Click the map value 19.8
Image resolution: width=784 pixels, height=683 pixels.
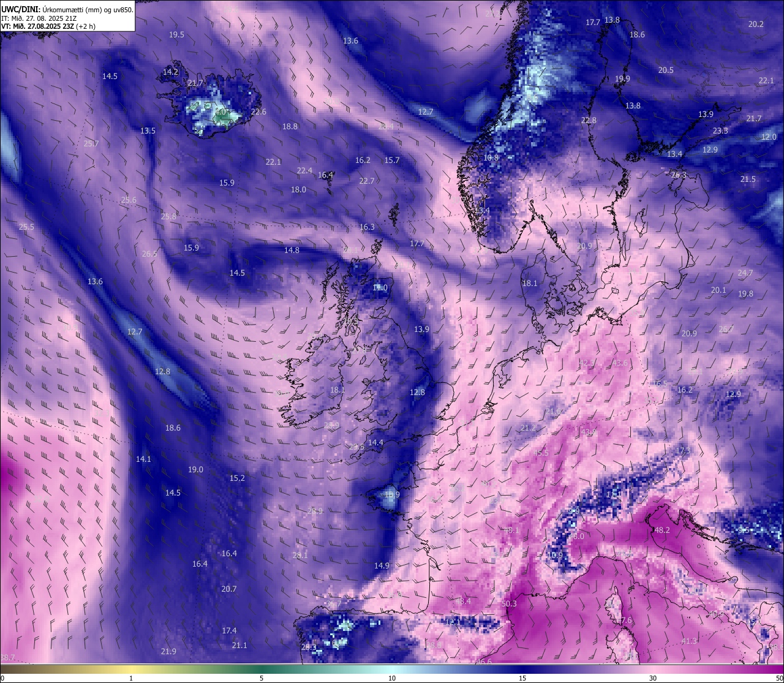(x=745, y=294)
